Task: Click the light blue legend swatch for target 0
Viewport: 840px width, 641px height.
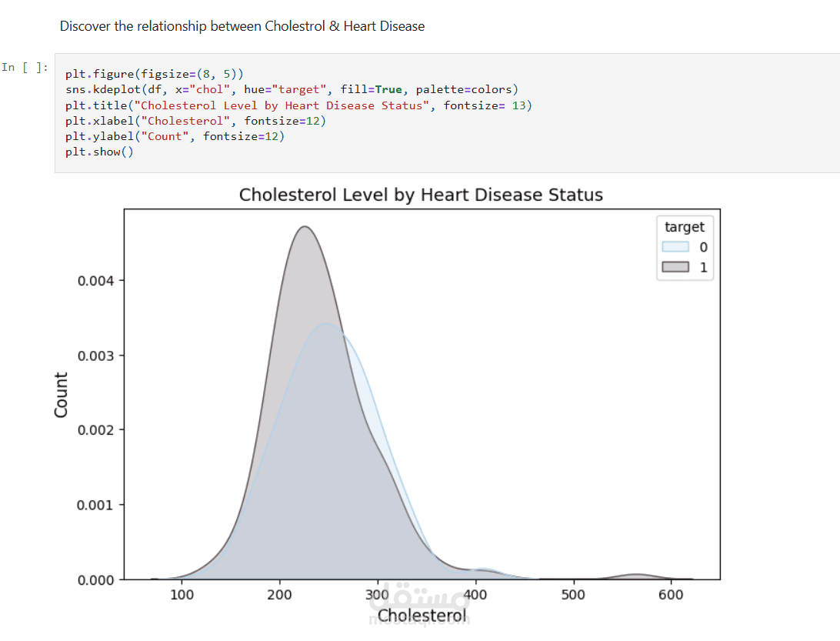Action: click(x=675, y=247)
